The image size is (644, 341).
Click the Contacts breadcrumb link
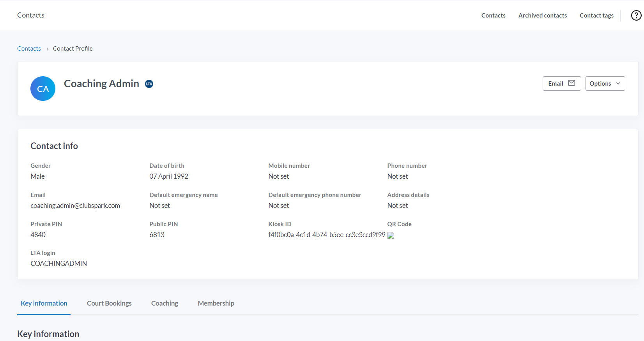pos(29,49)
